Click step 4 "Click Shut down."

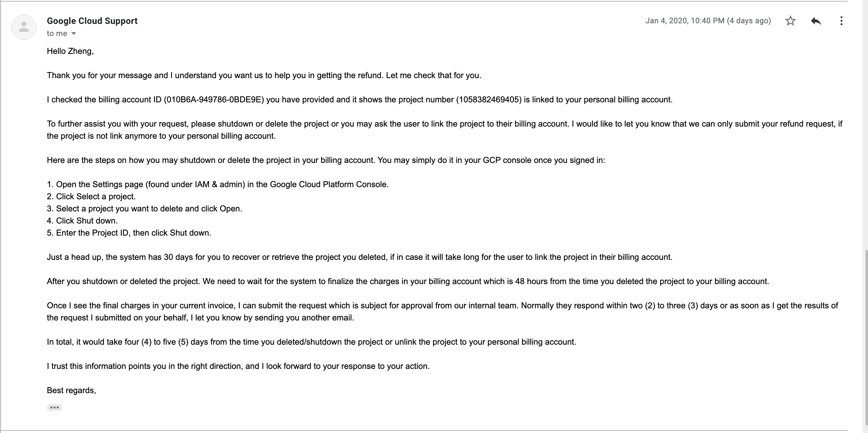82,221
